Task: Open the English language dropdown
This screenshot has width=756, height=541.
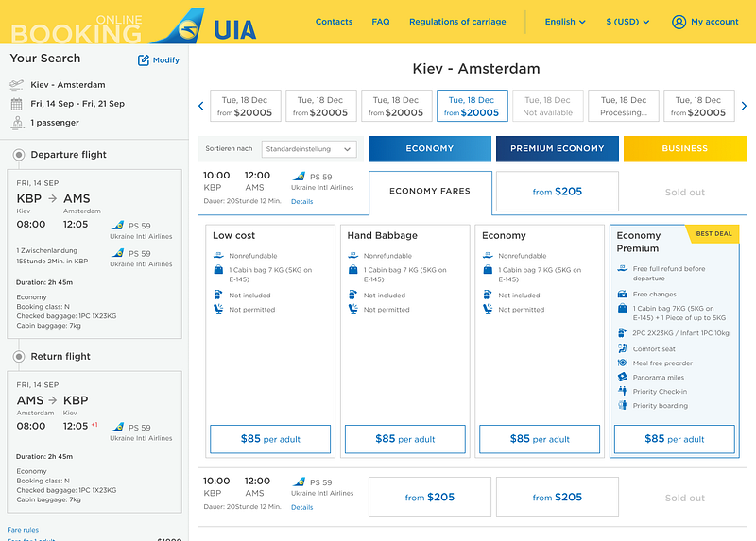Action: (565, 22)
